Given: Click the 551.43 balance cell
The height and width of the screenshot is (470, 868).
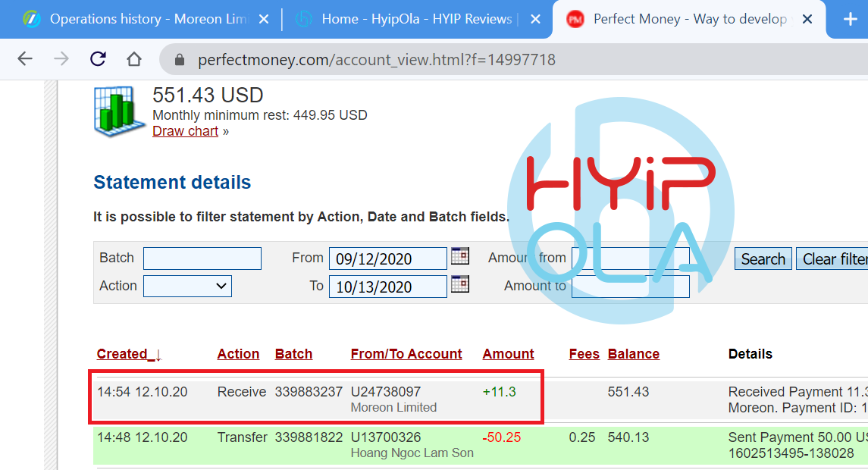Looking at the screenshot, I should (x=628, y=392).
